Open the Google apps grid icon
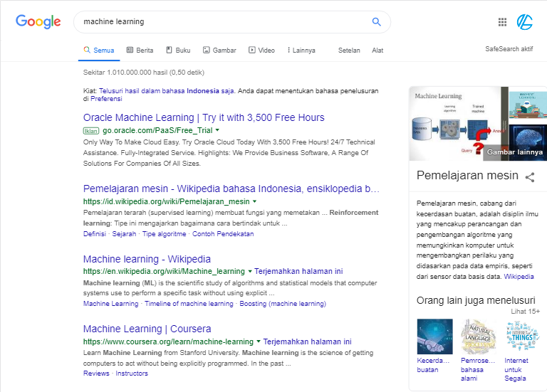 502,22
